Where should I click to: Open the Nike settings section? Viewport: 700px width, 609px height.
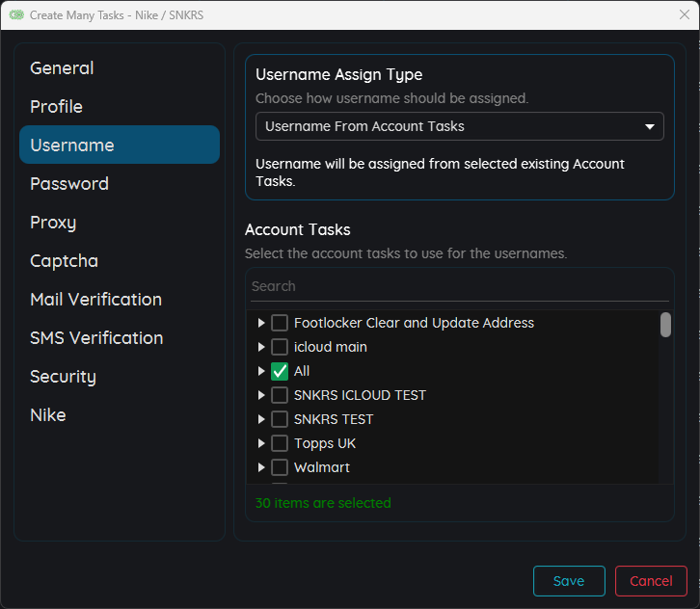[x=48, y=415]
